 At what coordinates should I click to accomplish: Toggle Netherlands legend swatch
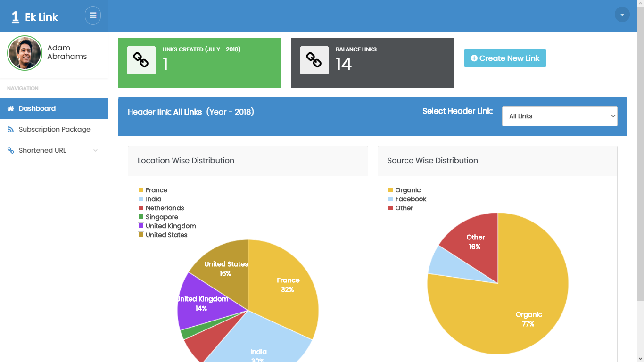pyautogui.click(x=141, y=208)
